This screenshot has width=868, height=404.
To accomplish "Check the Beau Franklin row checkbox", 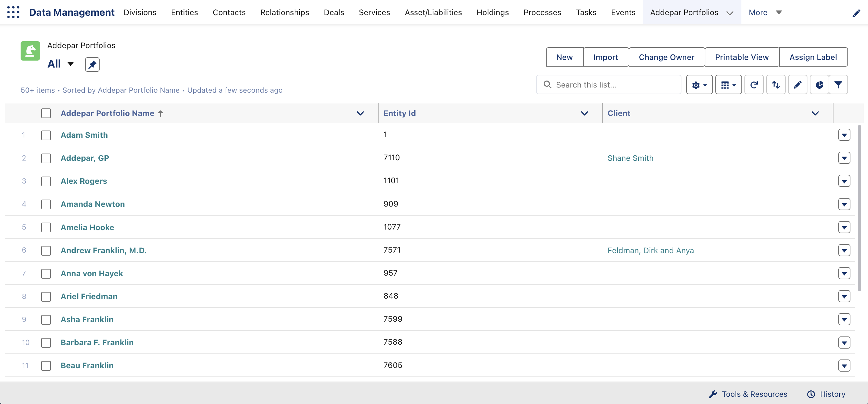I will (x=46, y=366).
